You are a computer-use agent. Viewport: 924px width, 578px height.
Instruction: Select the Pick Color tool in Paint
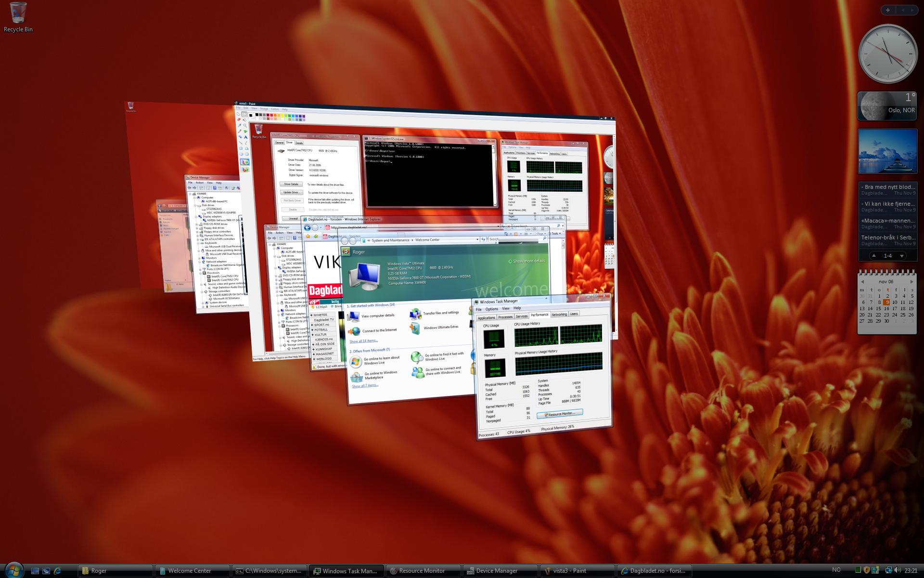click(239, 125)
